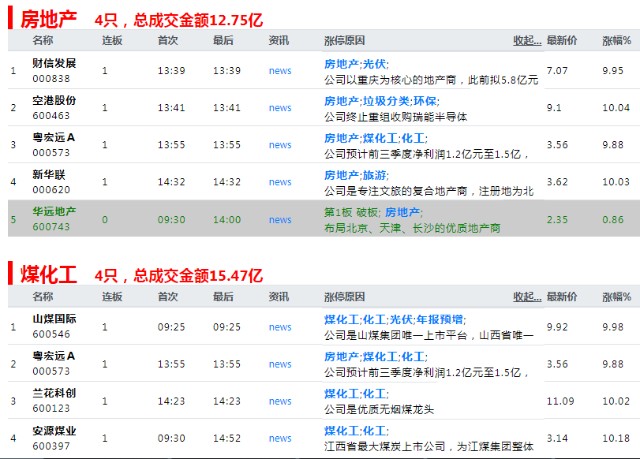
Task: Click stock code 000838
Action: [51, 78]
